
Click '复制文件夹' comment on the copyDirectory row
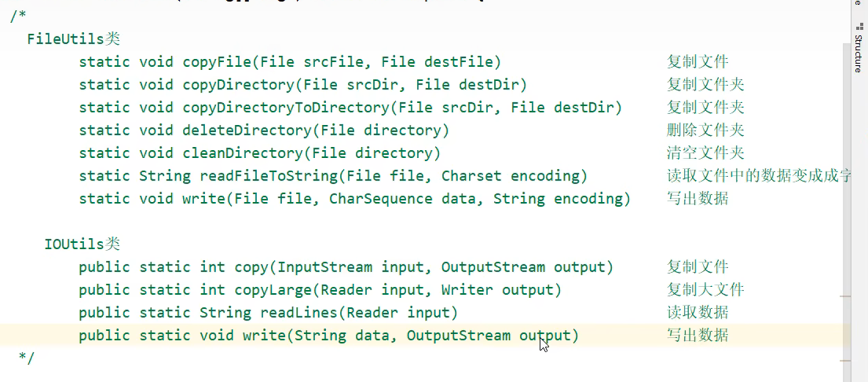pyautogui.click(x=705, y=85)
